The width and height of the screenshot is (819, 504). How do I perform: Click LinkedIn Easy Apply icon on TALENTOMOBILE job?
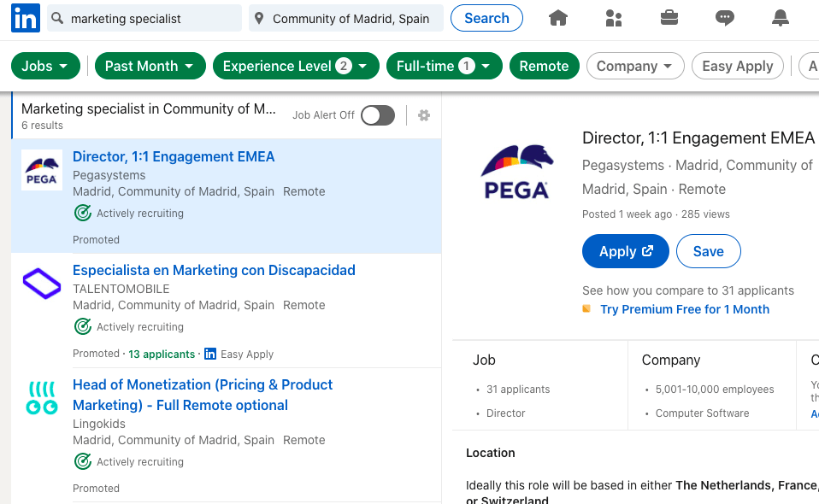(210, 354)
